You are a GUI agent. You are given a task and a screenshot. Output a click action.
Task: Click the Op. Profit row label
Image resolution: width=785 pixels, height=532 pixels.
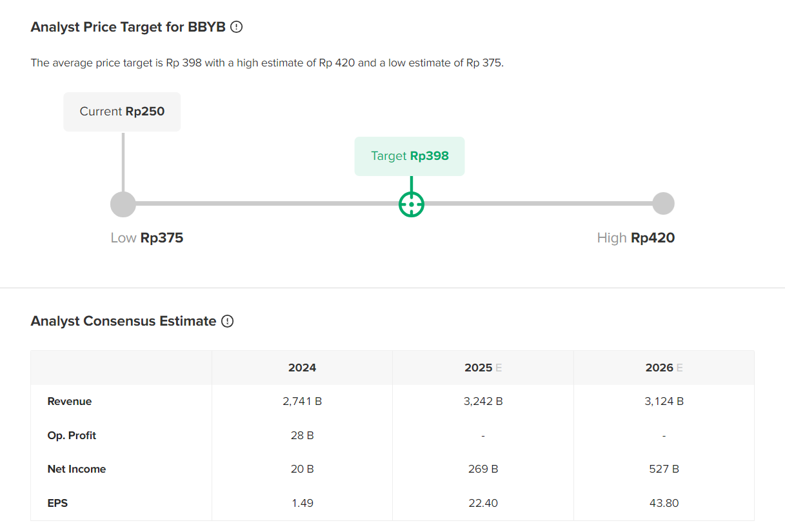tap(72, 435)
